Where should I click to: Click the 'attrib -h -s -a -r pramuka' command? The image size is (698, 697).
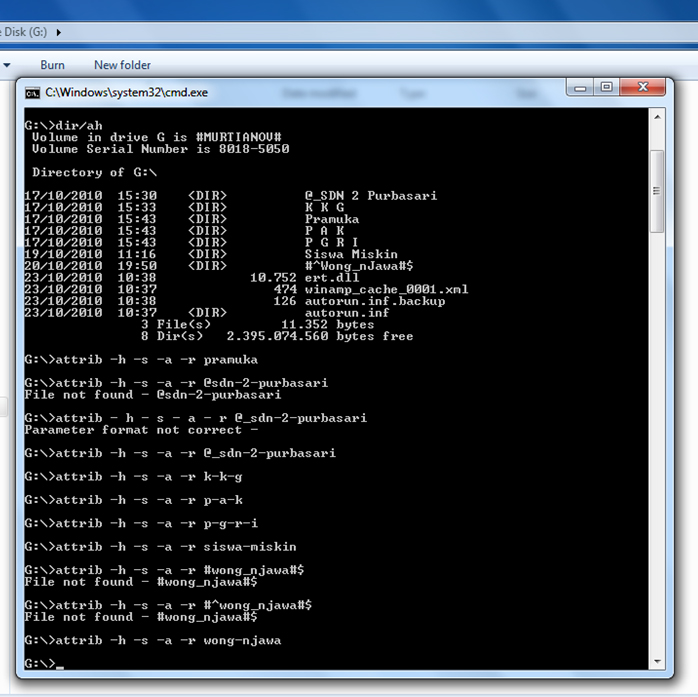pyautogui.click(x=141, y=360)
